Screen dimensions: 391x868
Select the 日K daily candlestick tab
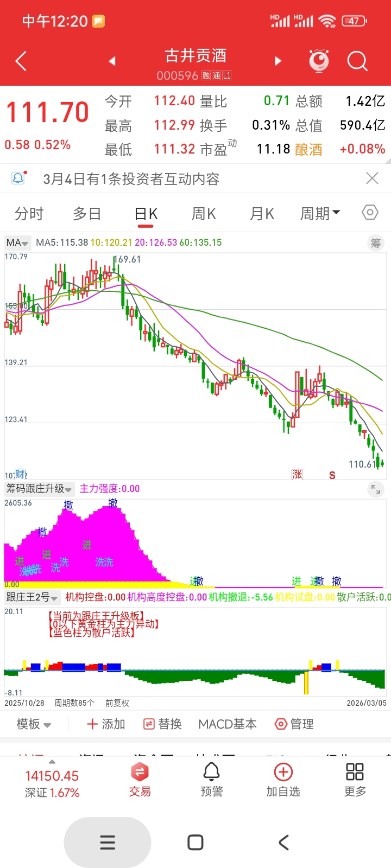pyautogui.click(x=146, y=214)
